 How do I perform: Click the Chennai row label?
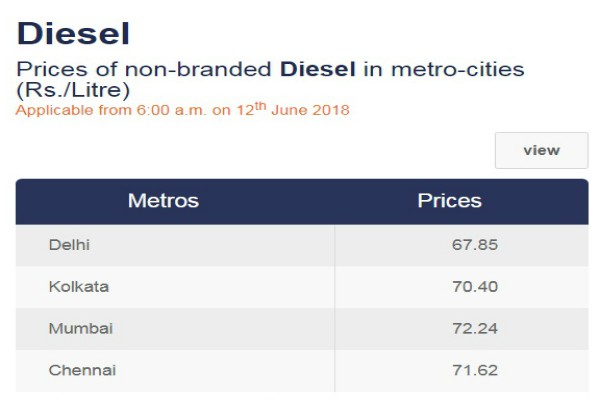pyautogui.click(x=82, y=370)
